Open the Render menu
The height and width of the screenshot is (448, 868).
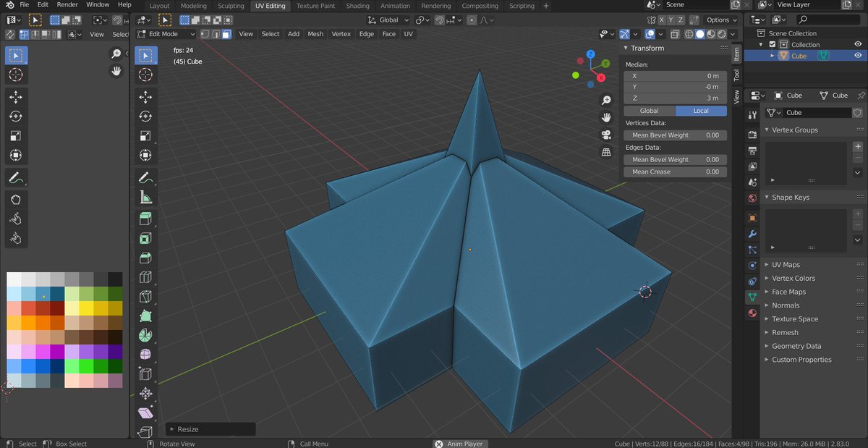(67, 5)
